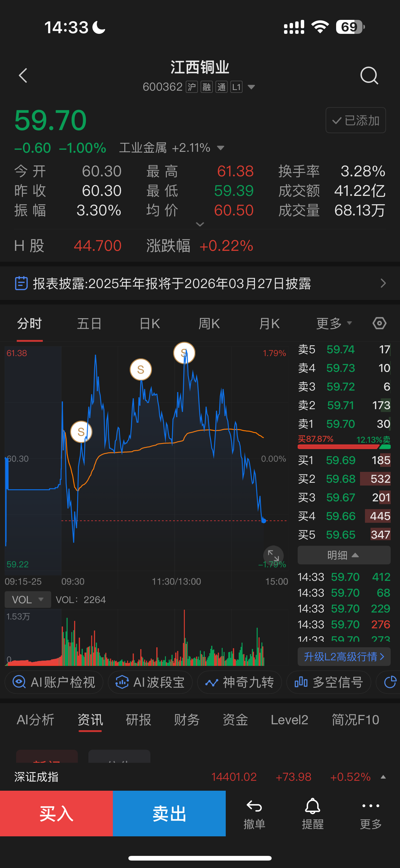Tap the 通 connect tag icon
Viewport: 400px width, 868px height.
click(x=221, y=87)
